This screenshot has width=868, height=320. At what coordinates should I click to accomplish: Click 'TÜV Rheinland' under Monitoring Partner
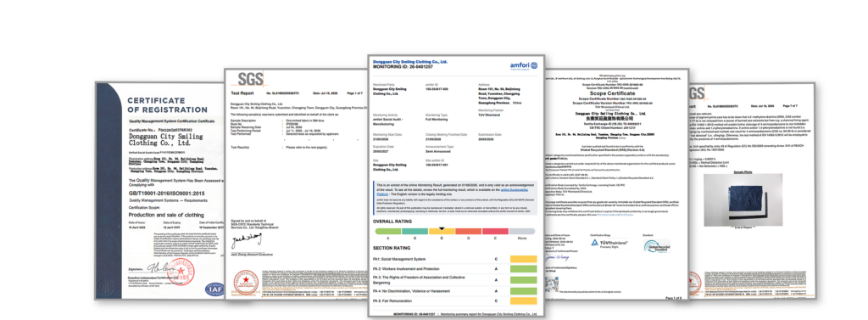coord(489,115)
